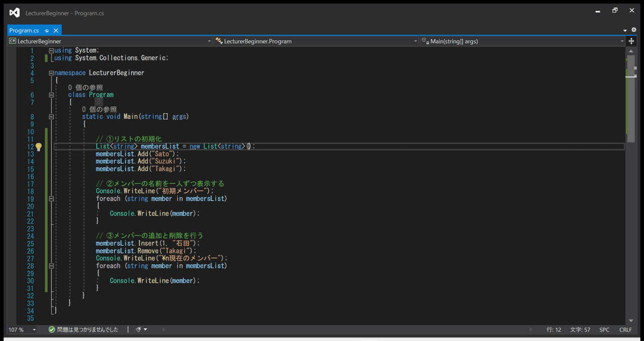The height and width of the screenshot is (341, 644).
Task: Open the editor settings gear icon
Action: [x=634, y=30]
